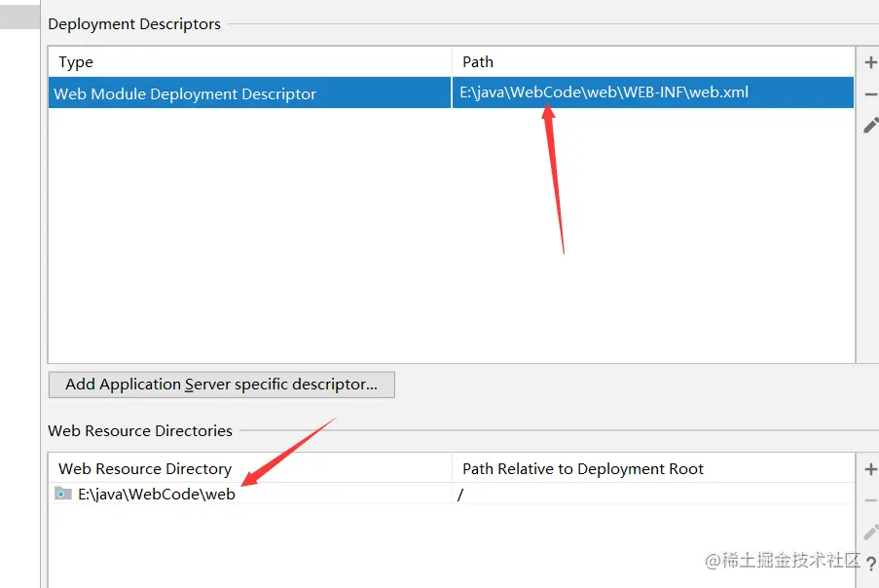The image size is (879, 588).
Task: Click the '/' path relative to deployment root cell
Action: pyautogui.click(x=653, y=494)
